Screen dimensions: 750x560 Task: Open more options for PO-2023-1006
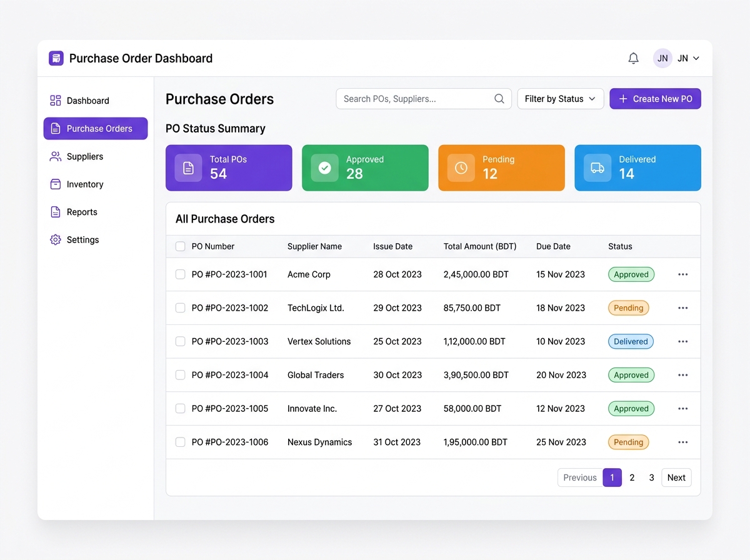[x=682, y=442]
